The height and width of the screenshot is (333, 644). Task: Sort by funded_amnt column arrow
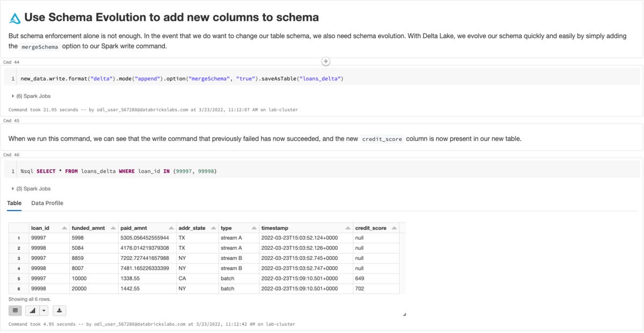click(x=113, y=228)
